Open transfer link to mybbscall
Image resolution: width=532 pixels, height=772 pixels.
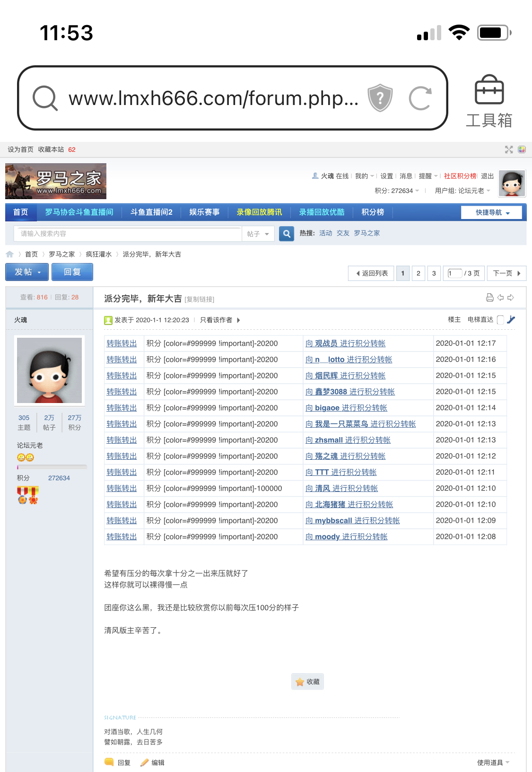352,520
